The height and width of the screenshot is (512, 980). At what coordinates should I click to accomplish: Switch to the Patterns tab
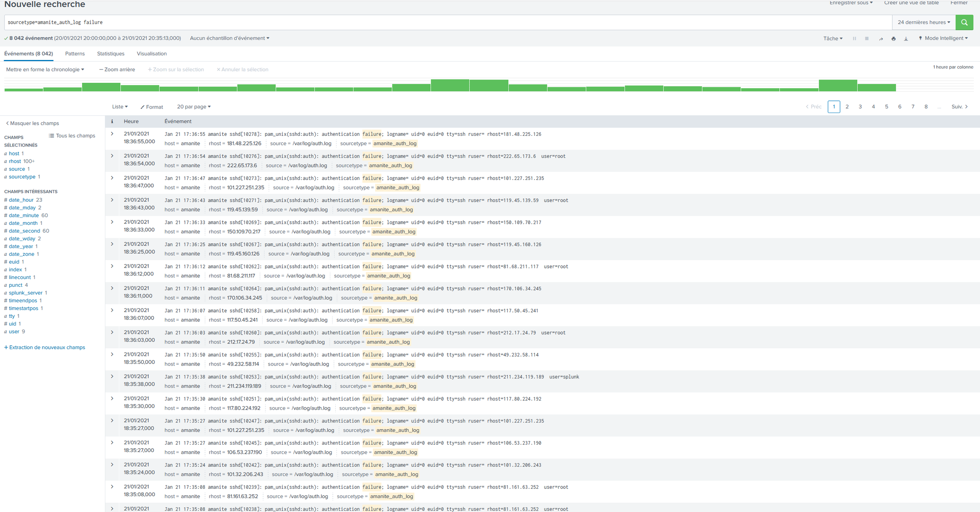(75, 54)
